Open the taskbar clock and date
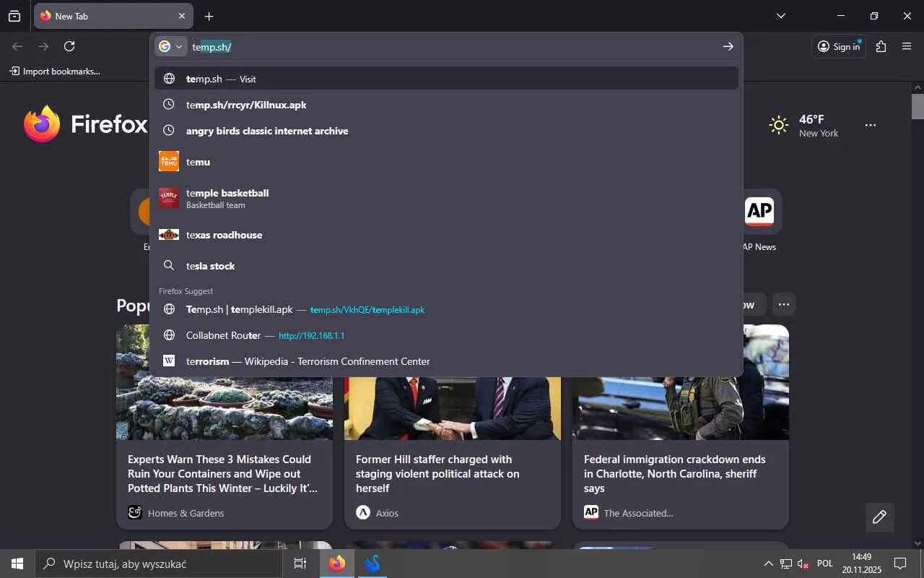The width and height of the screenshot is (924, 578). point(861,564)
